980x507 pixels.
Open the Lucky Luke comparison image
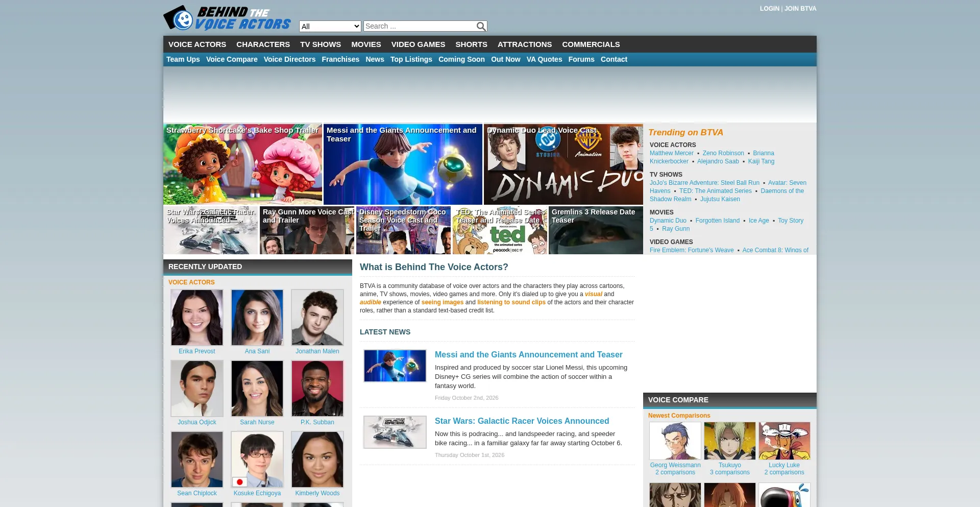tap(785, 441)
